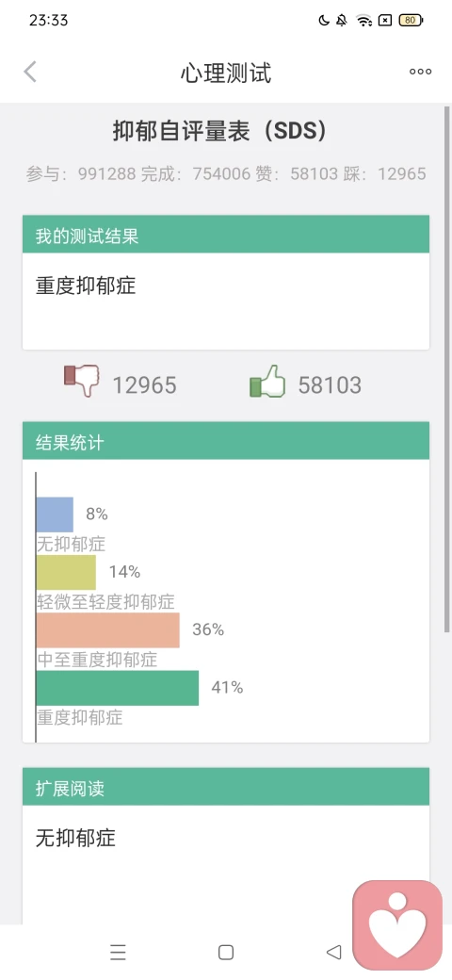Tap the 12965 dislike count

point(144,385)
